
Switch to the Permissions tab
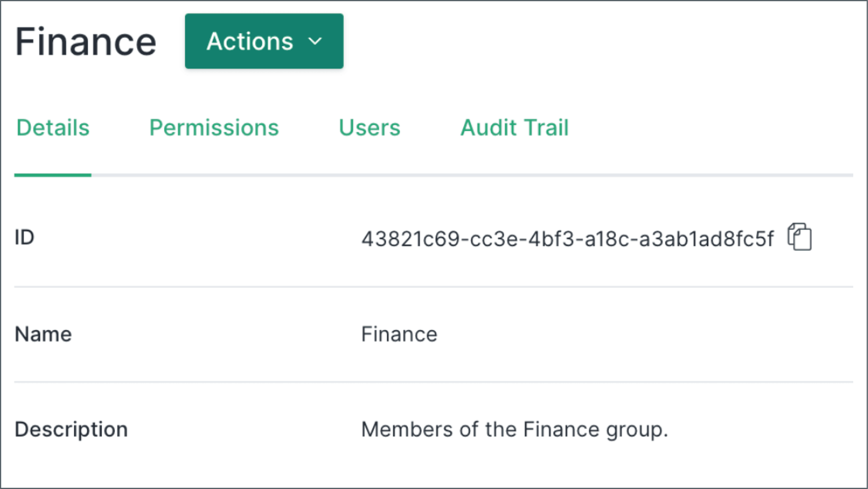214,128
